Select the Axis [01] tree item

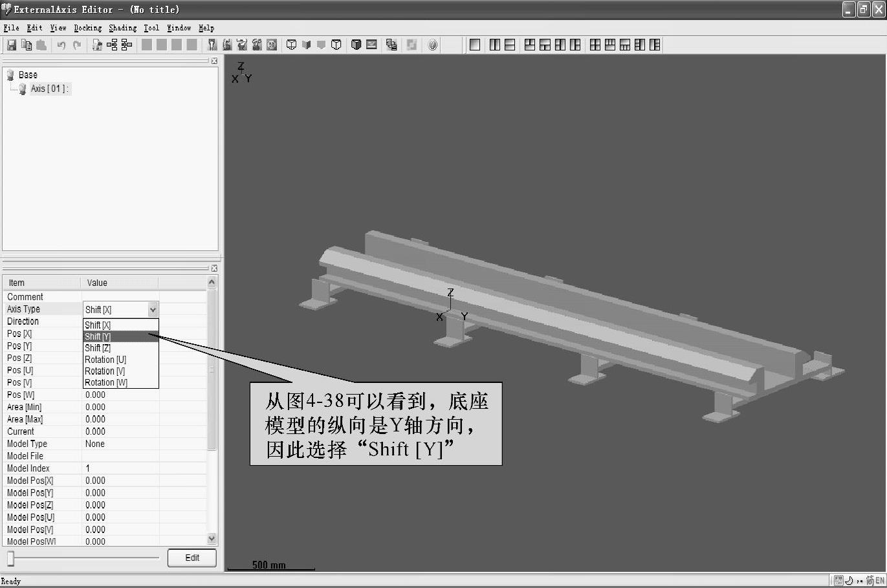coord(49,89)
